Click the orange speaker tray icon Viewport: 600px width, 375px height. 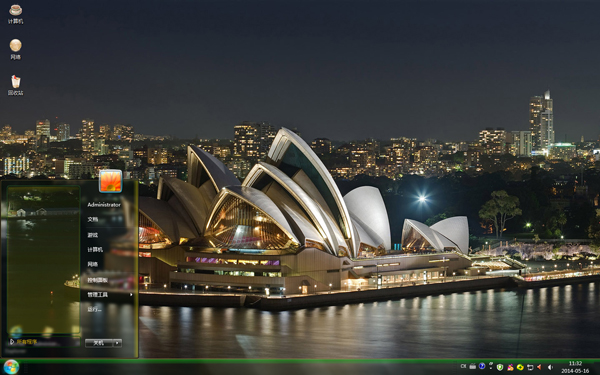tap(539, 367)
